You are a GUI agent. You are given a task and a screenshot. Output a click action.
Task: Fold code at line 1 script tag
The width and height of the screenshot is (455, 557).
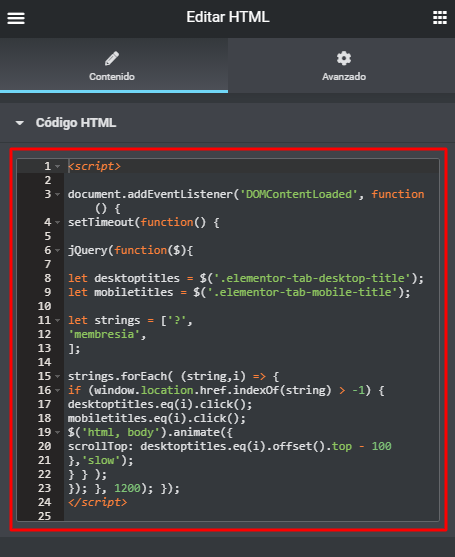click(58, 166)
